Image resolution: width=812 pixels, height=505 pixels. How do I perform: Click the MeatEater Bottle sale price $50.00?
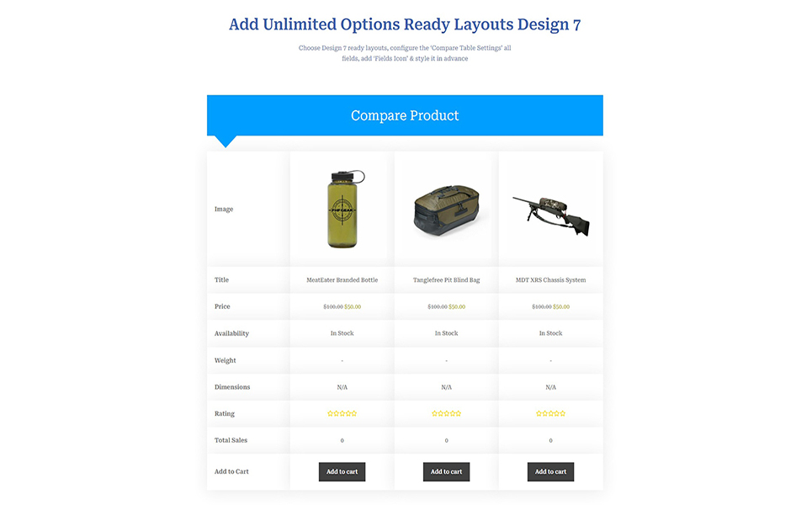(x=353, y=307)
